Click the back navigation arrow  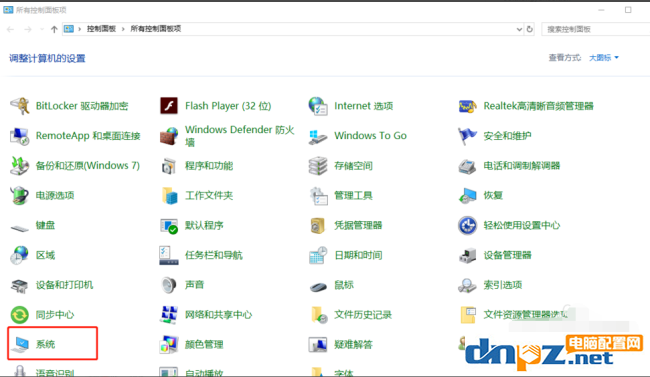coord(11,29)
